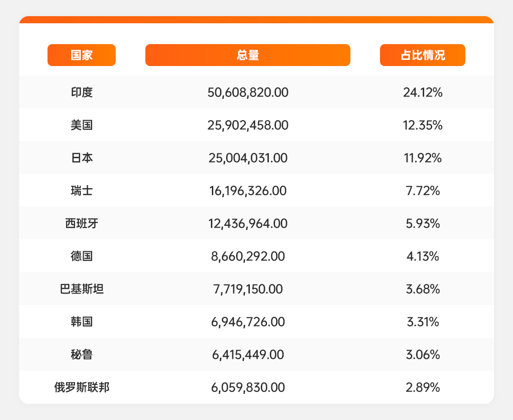Select the 日本 country cell
This screenshot has width=513, height=420.
tap(81, 158)
